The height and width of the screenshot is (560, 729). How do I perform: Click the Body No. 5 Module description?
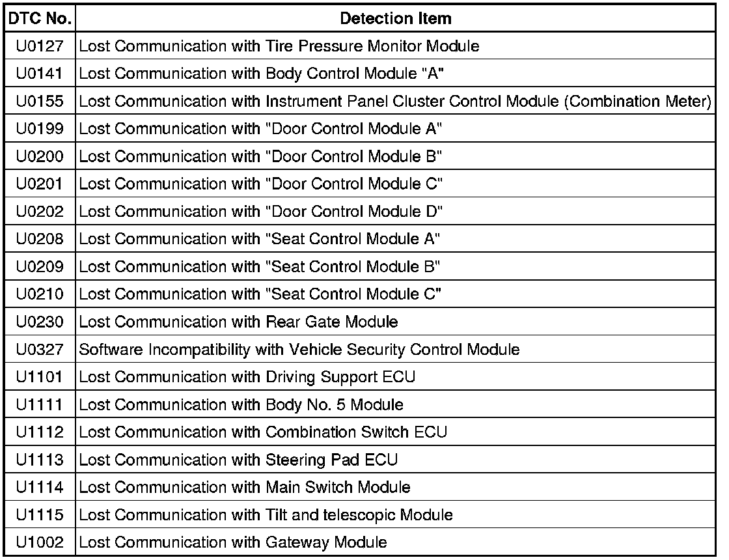click(241, 405)
